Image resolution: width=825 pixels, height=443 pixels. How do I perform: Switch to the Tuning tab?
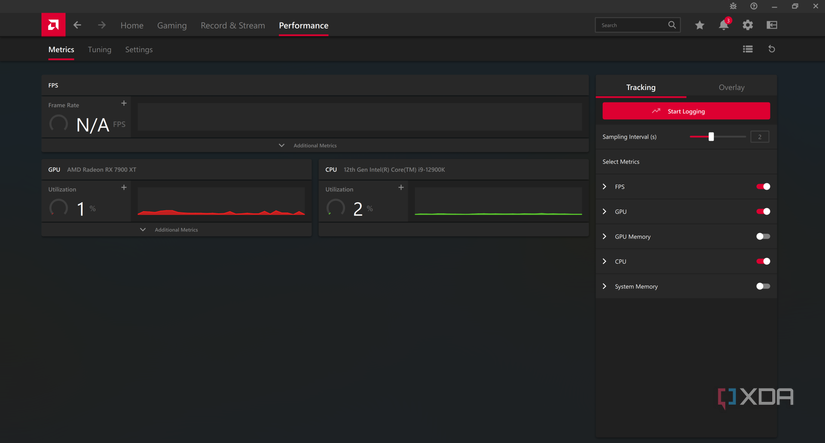99,50
